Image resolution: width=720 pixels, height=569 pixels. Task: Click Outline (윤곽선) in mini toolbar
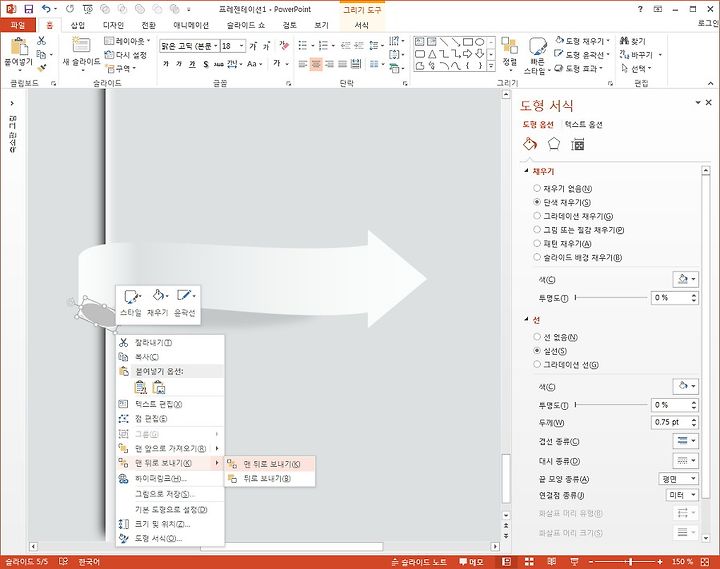point(185,303)
